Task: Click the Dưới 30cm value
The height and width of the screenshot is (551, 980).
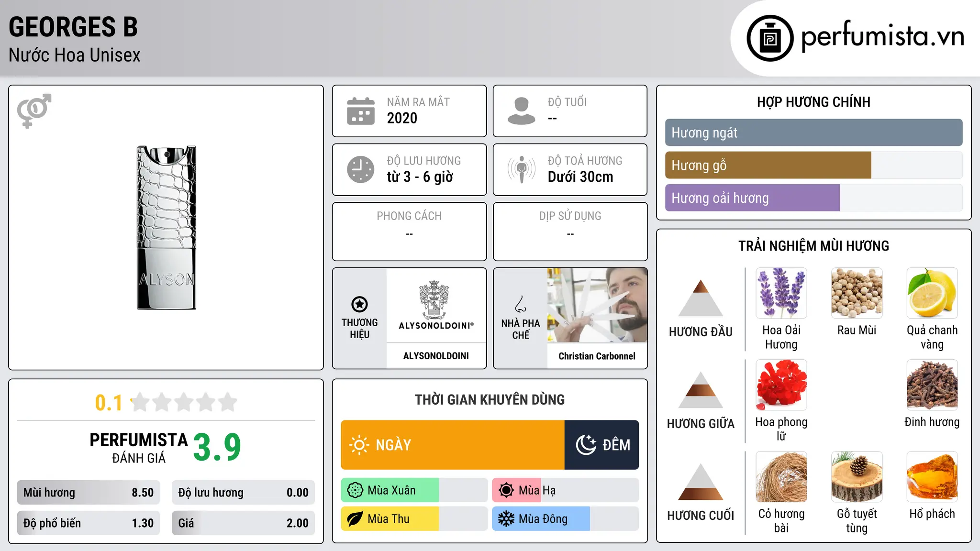Action: (580, 177)
